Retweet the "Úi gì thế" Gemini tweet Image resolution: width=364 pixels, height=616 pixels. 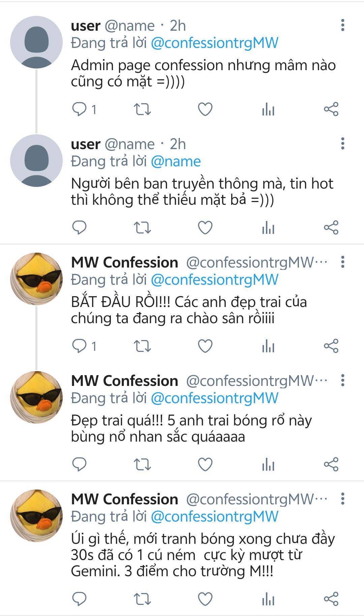[x=142, y=599]
